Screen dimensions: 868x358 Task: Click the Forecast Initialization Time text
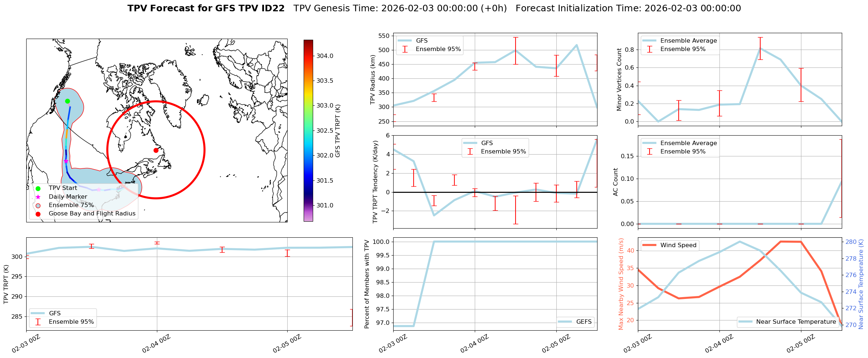pos(628,8)
